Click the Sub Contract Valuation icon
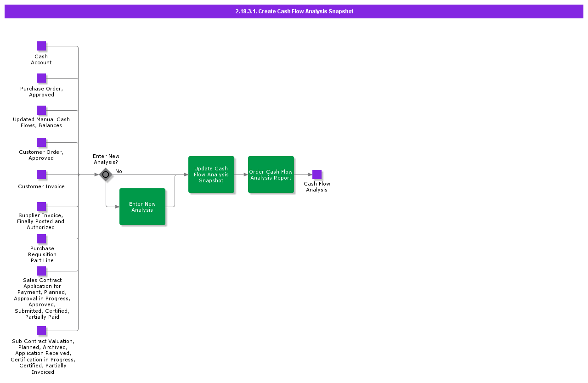The width and height of the screenshot is (588, 383). point(41,330)
